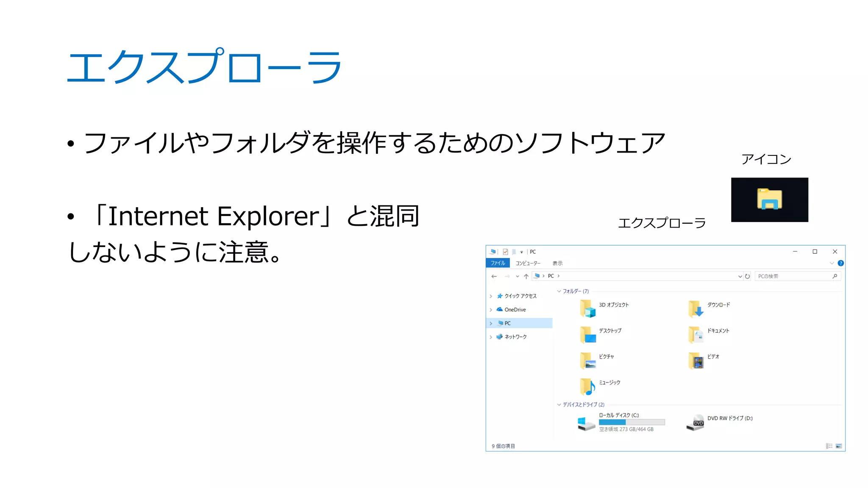The width and height of the screenshot is (868, 488).
Task: Click the C: drive capacity usage bar
Action: point(632,422)
